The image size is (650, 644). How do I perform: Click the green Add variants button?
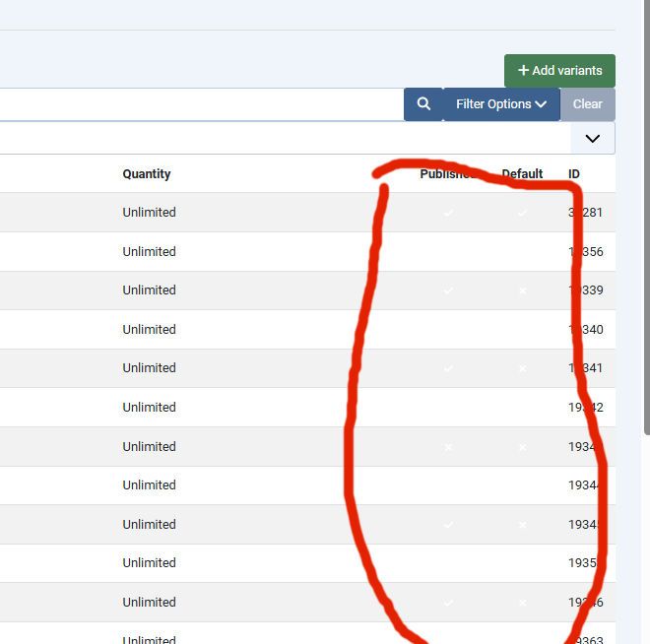(x=559, y=71)
